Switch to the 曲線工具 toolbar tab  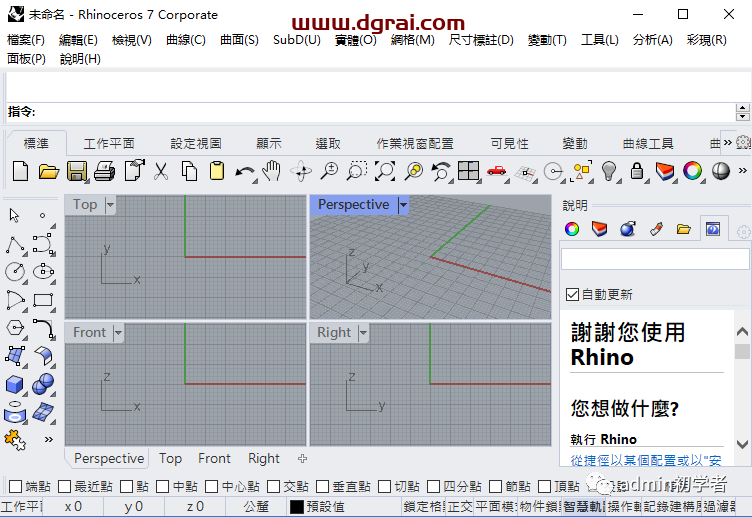648,143
